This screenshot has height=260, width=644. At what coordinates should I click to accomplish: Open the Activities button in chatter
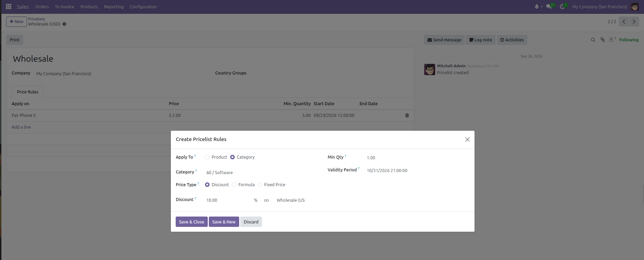click(x=512, y=40)
